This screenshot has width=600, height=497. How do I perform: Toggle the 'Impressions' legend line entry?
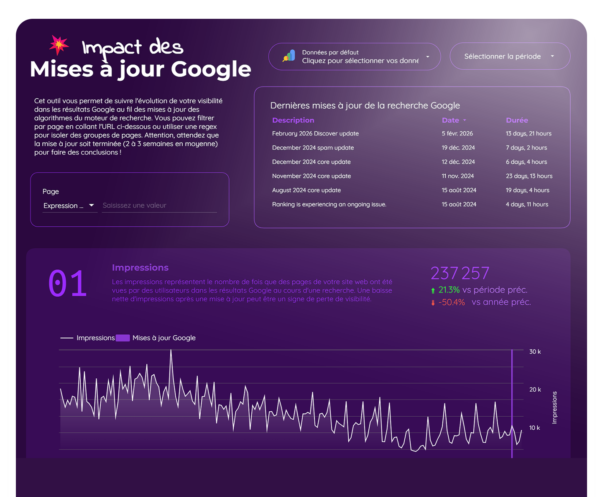(88, 338)
